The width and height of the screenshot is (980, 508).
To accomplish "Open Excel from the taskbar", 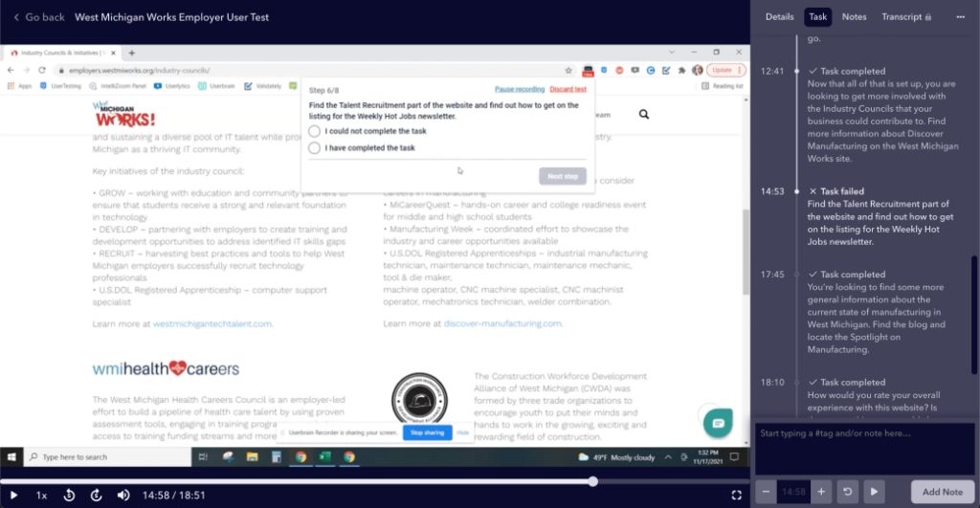I will click(325, 456).
